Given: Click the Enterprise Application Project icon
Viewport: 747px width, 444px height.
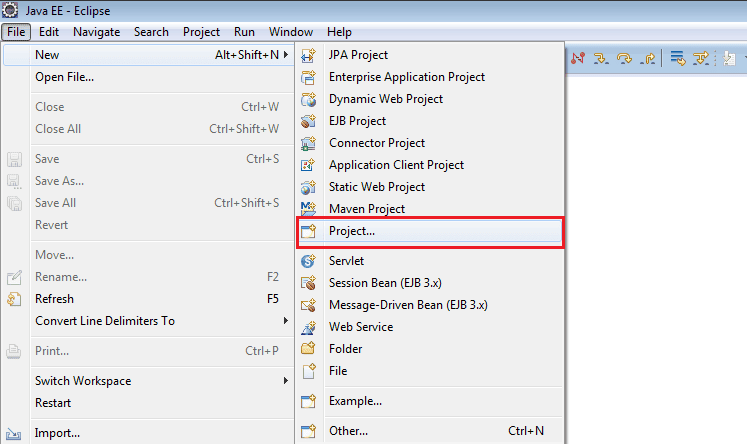Looking at the screenshot, I should coord(308,77).
